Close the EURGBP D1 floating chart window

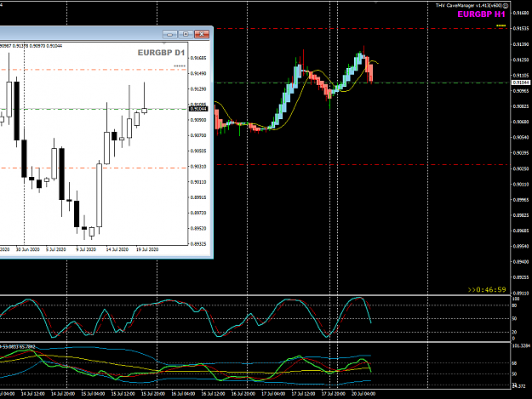coord(202,34)
